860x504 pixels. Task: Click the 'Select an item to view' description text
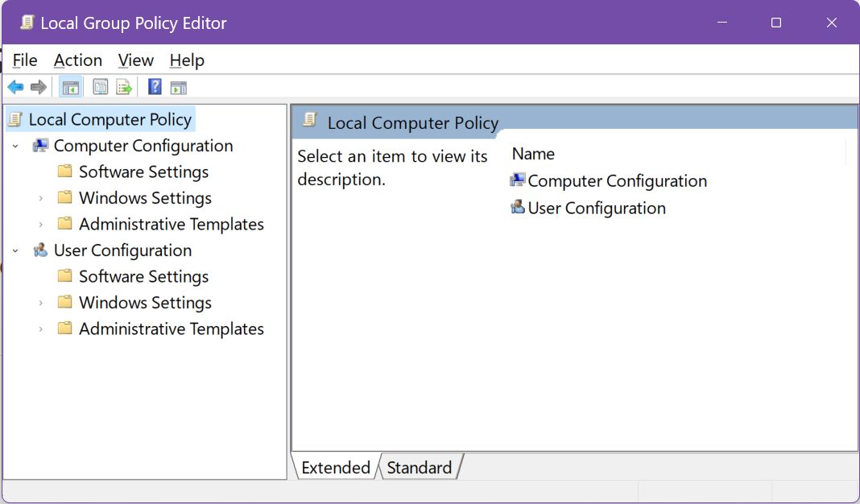[392, 167]
